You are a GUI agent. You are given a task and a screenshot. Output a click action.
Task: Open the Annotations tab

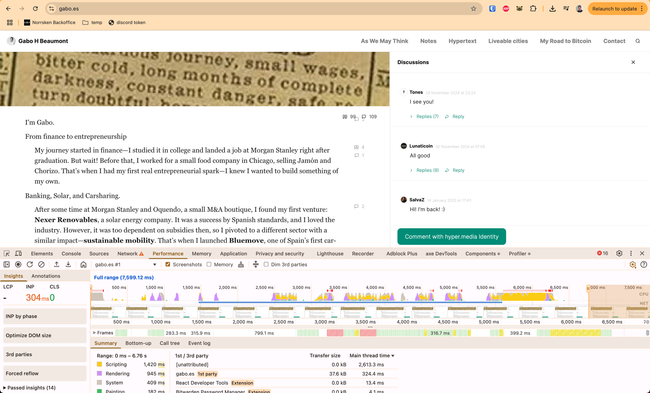click(46, 276)
